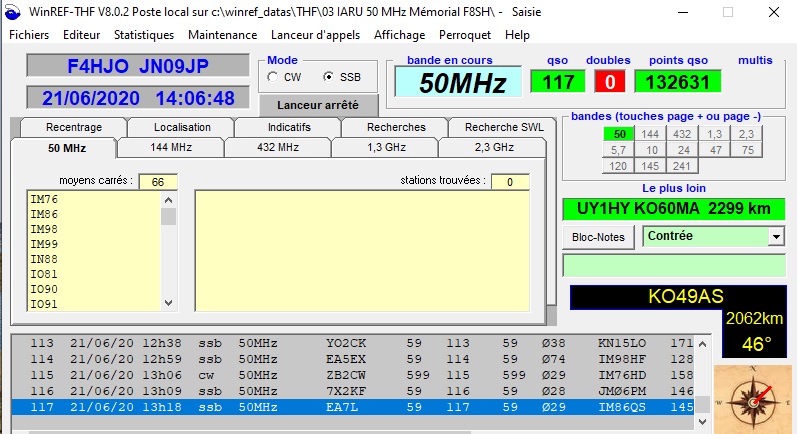Select QSO 116 row with 7X2KF
Viewport: 797px width, 434px height.
tap(353, 391)
